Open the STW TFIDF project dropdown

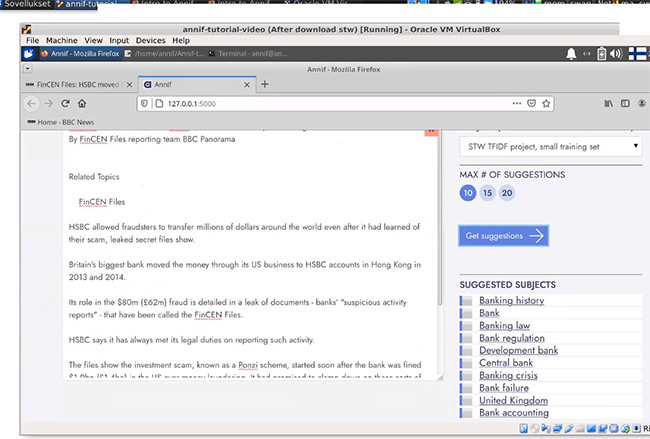tap(551, 146)
